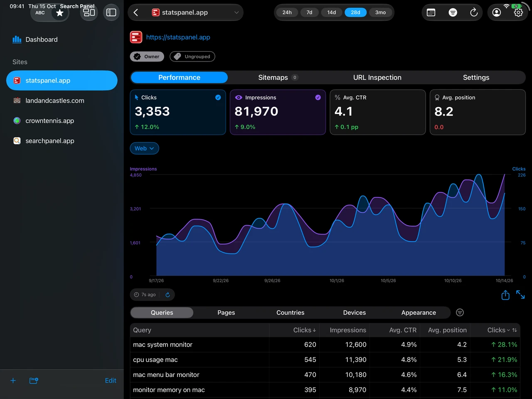Open the settings gear icon
This screenshot has width=532, height=399.
tap(518, 12)
